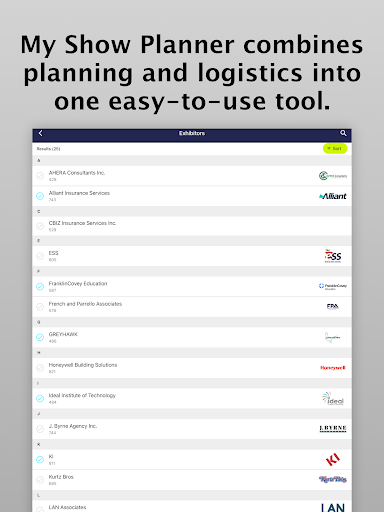This screenshot has width=384, height=512.
Task: Toggle the GREYHAWK checkmark
Action: pyautogui.click(x=40, y=337)
